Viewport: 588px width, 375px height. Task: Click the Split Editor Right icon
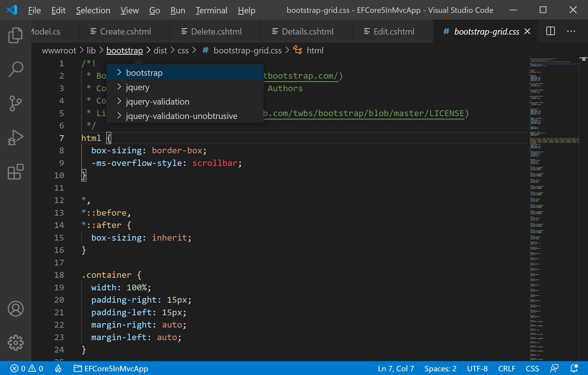(551, 31)
